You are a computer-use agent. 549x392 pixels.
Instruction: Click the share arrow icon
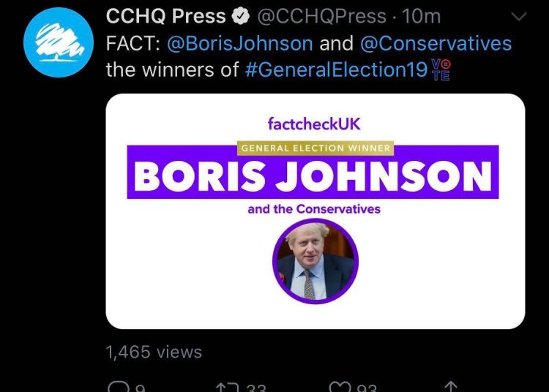451,387
